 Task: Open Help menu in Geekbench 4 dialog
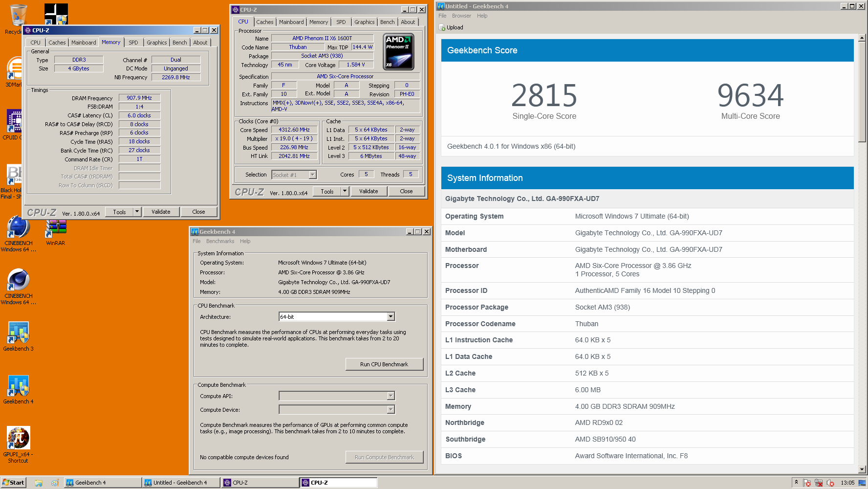pyautogui.click(x=245, y=242)
